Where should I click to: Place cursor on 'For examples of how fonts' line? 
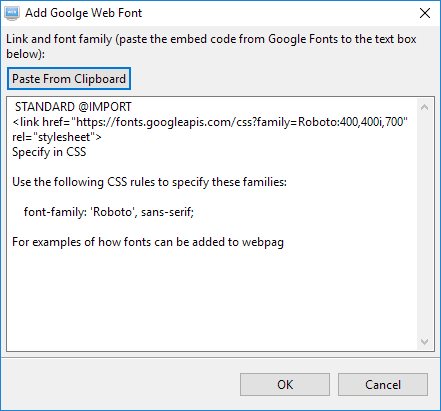coord(148,242)
